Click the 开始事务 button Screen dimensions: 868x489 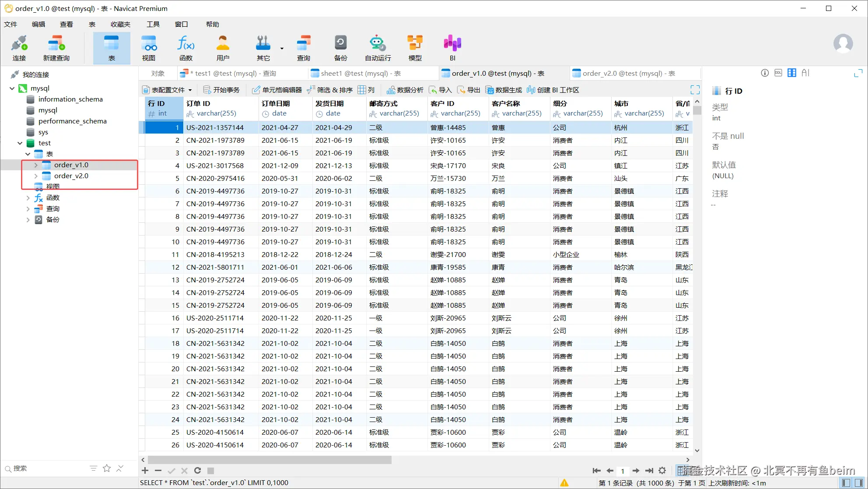(x=222, y=90)
